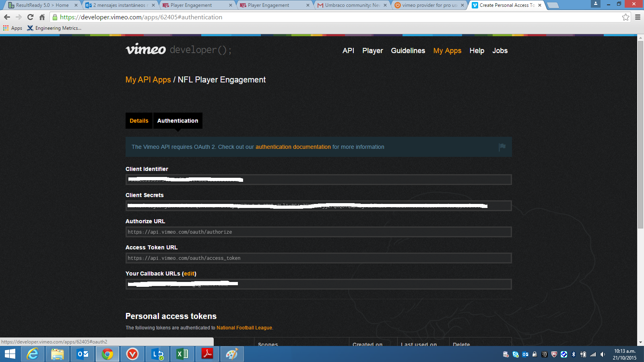Launch Internet Explorer from the taskbar

(33, 354)
